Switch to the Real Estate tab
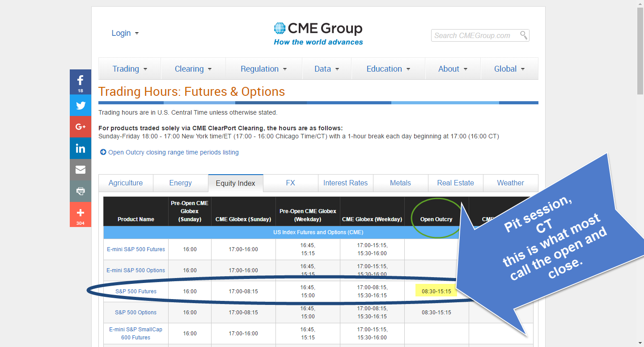This screenshot has width=644, height=347. coord(455,183)
